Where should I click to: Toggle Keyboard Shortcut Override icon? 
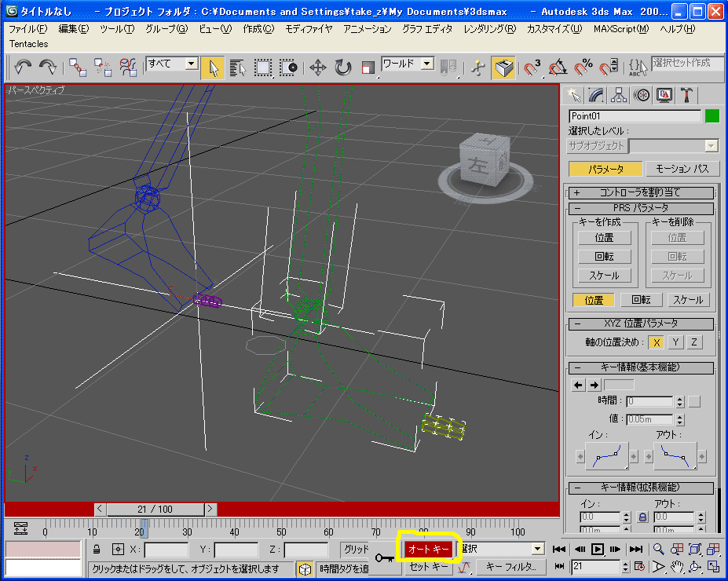(503, 68)
